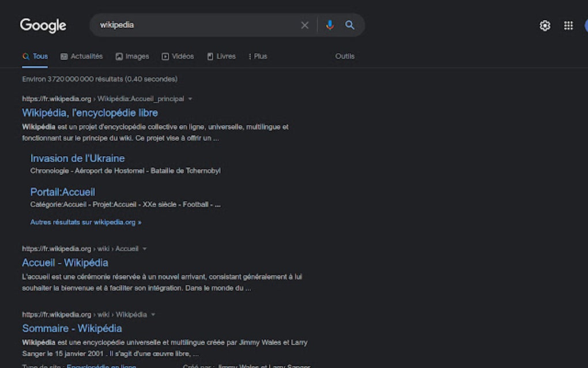This screenshot has width=588, height=368.
Task: Switch to the Actualités tab
Action: point(82,57)
